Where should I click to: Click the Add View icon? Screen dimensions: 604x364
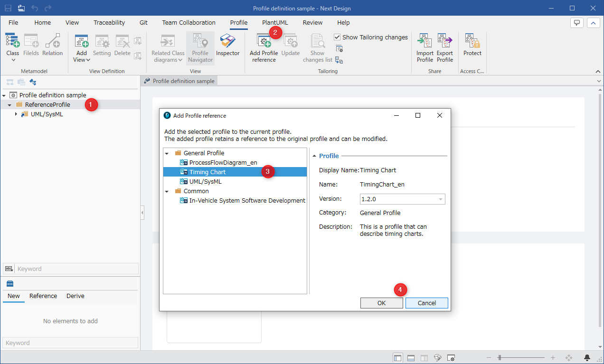click(x=82, y=41)
